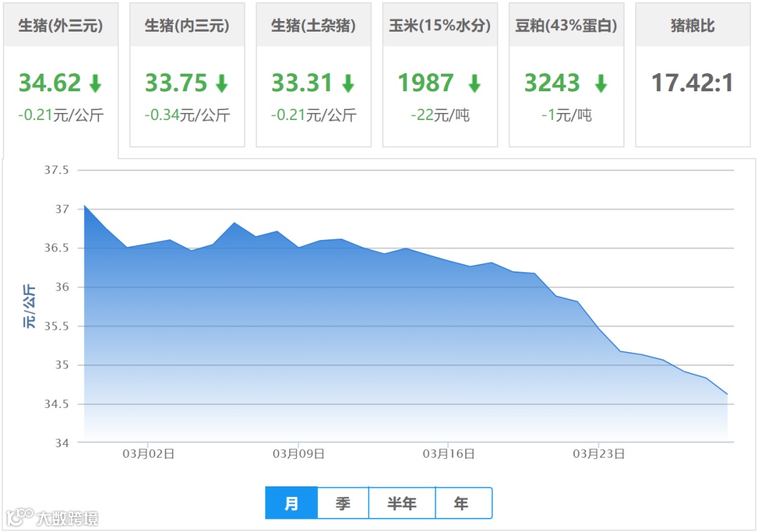Image resolution: width=758 pixels, height=532 pixels.
Task: Click the 36.5 y-axis label
Action: [x=57, y=248]
